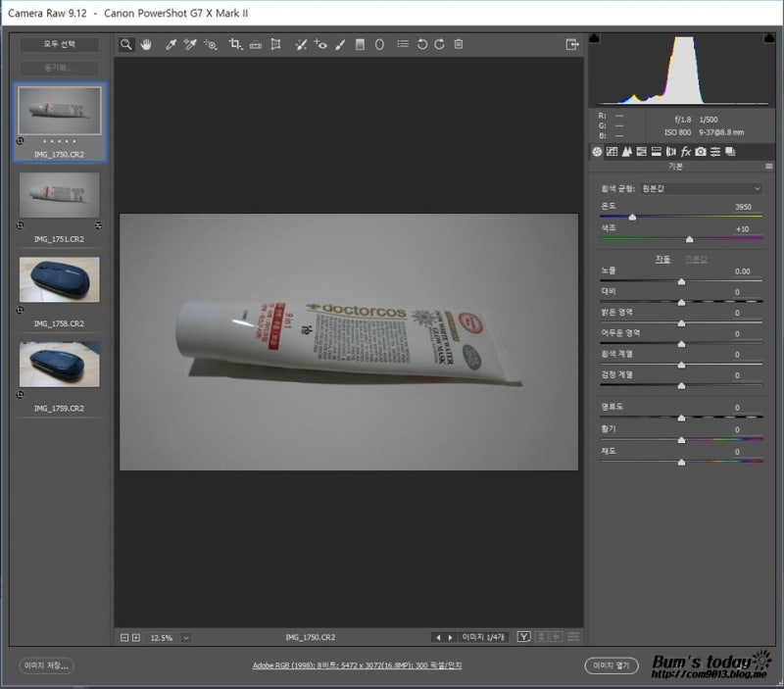The image size is (784, 689).
Task: Open the Detail panel tab
Action: coord(626,152)
